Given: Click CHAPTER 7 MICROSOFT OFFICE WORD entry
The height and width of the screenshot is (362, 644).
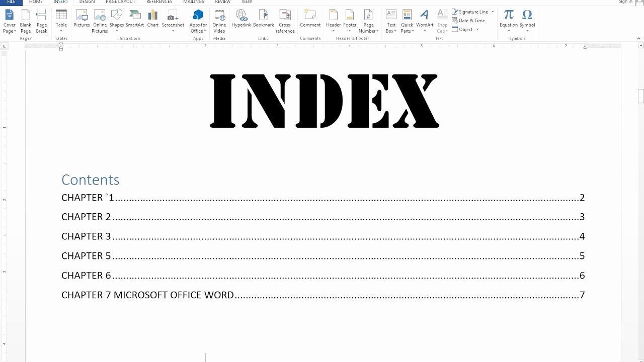Looking at the screenshot, I should tap(323, 295).
